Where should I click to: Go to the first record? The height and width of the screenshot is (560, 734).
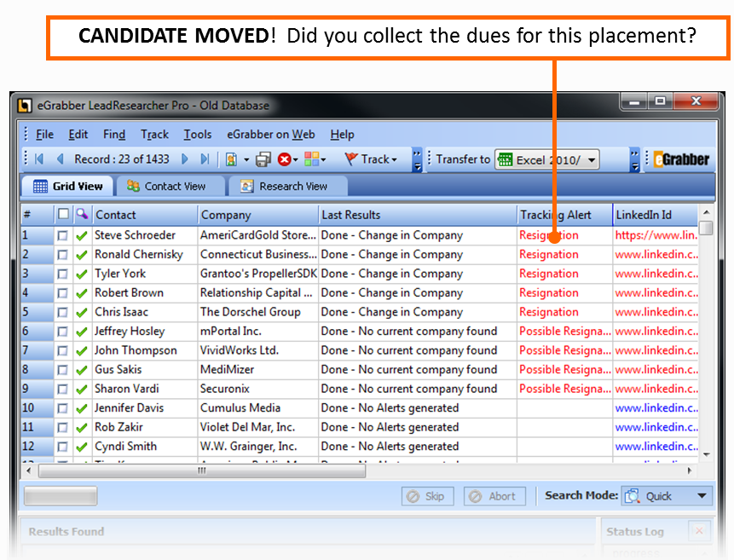pyautogui.click(x=39, y=159)
